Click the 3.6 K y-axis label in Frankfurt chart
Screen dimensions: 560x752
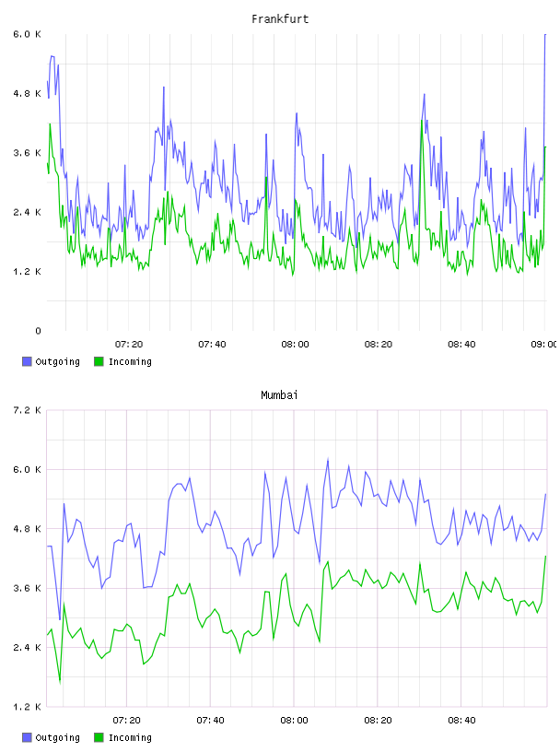click(28, 153)
